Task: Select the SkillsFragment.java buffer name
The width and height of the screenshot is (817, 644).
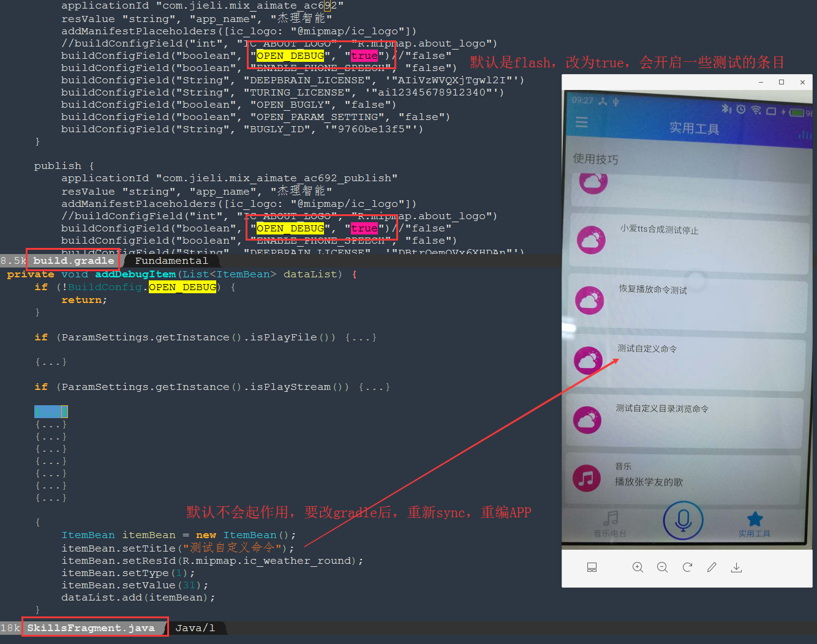Action: (x=91, y=628)
